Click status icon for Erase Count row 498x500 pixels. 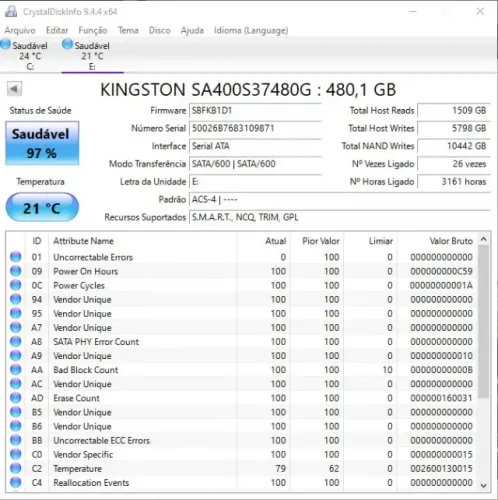[x=15, y=398]
